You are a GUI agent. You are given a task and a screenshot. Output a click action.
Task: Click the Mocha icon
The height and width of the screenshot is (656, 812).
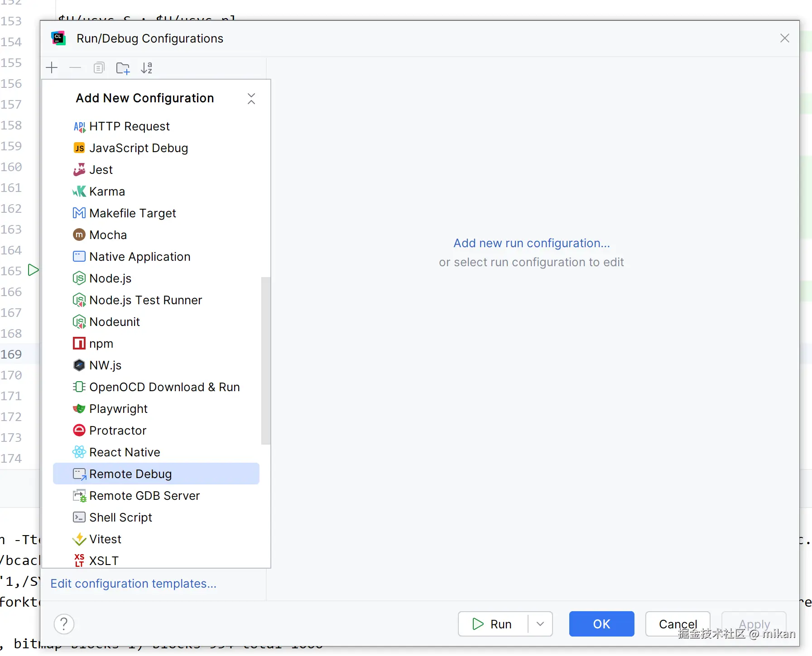click(x=79, y=235)
